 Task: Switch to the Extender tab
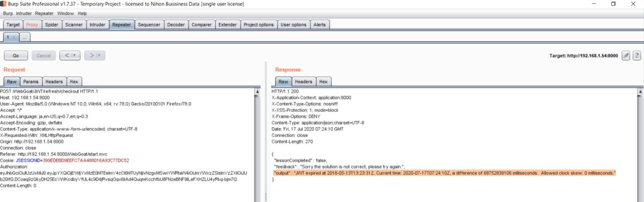point(228,25)
